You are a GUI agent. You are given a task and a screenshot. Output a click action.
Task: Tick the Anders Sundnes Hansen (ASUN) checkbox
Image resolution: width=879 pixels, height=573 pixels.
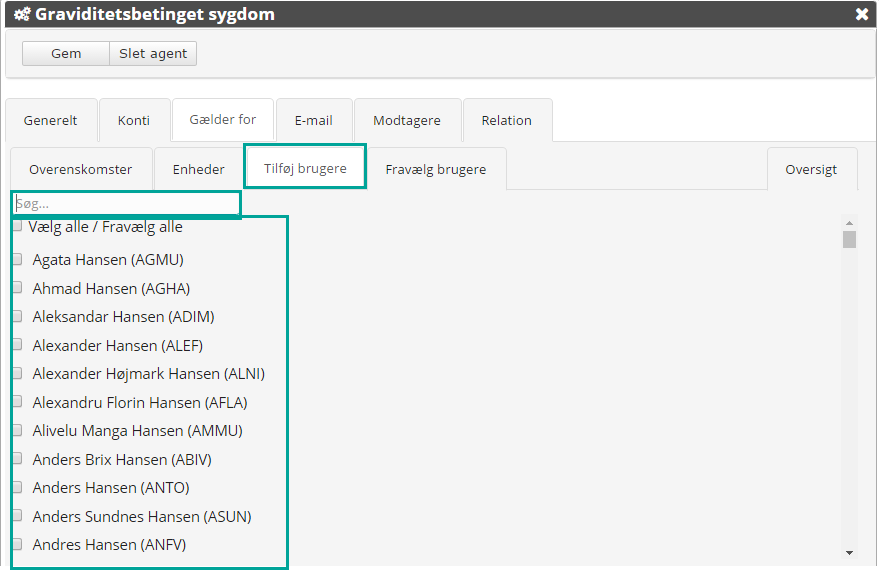pyautogui.click(x=17, y=517)
